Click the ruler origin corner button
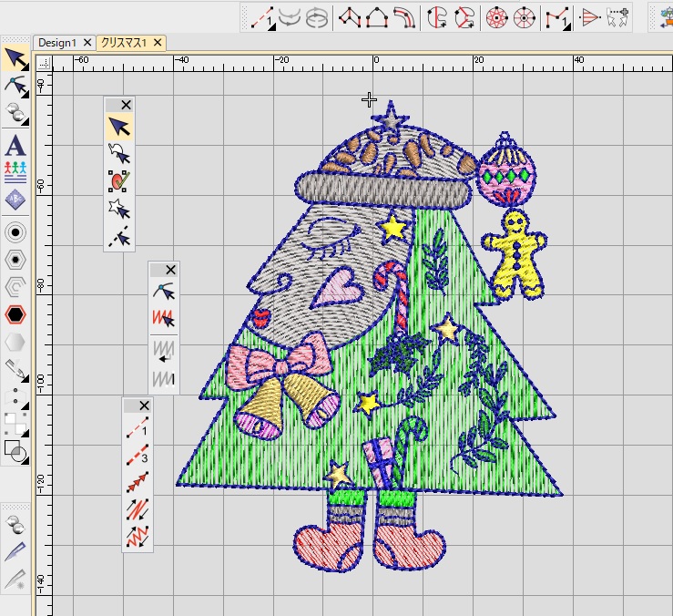The height and width of the screenshot is (616, 673). click(x=44, y=63)
